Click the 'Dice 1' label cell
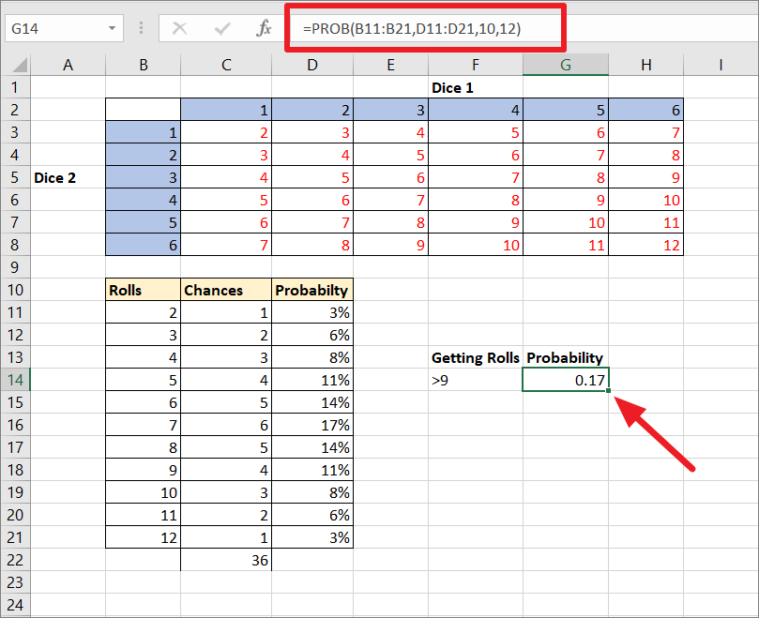759x618 pixels. tap(475, 88)
